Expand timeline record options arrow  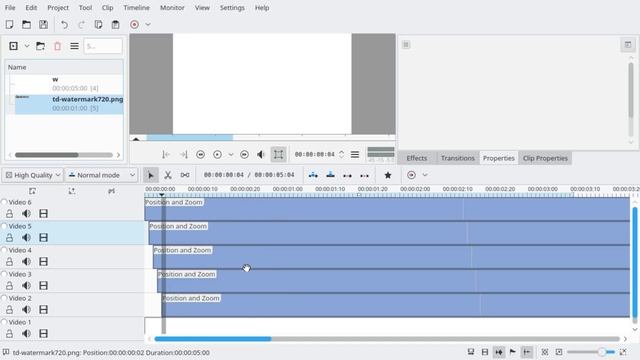tap(425, 175)
